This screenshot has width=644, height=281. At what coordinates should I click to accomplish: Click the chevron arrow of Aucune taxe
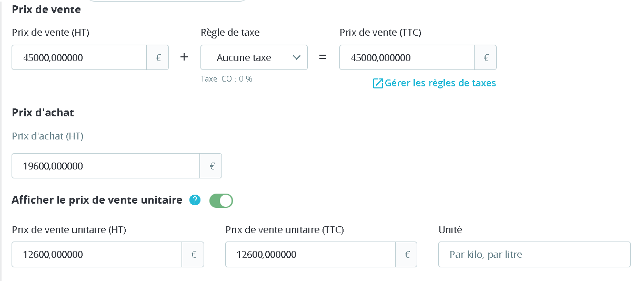pyautogui.click(x=296, y=58)
